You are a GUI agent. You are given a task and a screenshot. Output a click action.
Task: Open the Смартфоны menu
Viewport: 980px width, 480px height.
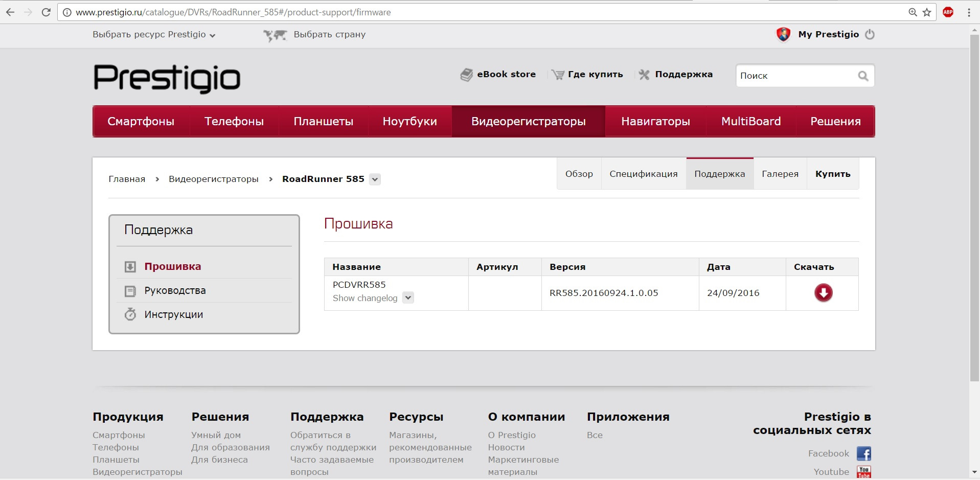click(141, 122)
